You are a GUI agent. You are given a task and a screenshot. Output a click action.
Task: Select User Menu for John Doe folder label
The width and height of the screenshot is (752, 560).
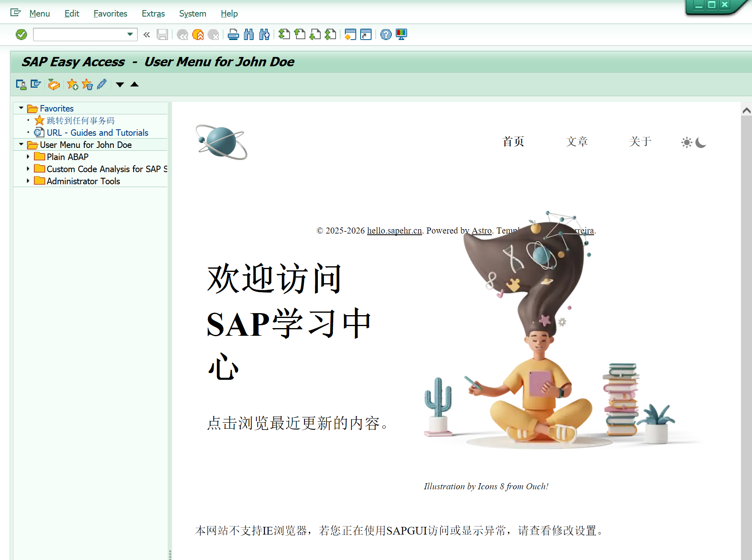pyautogui.click(x=86, y=145)
